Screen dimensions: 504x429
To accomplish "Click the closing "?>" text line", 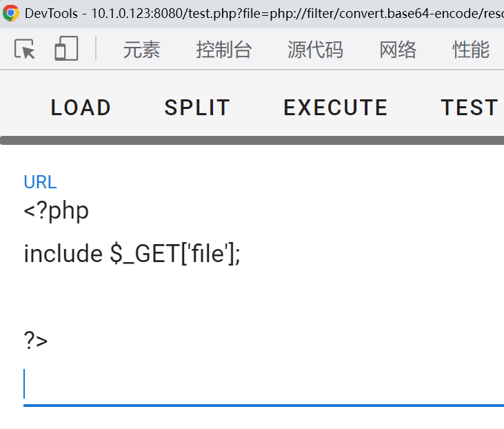I will pyautogui.click(x=36, y=340).
